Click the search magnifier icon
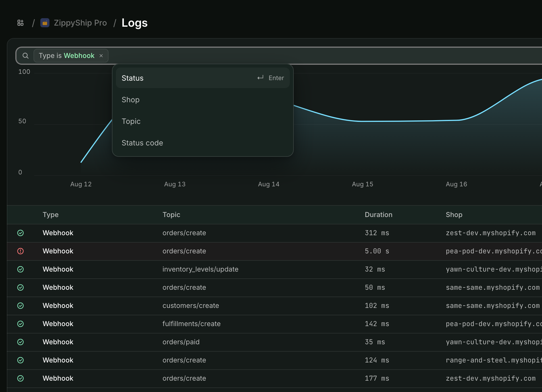The width and height of the screenshot is (542, 392). tap(26, 56)
